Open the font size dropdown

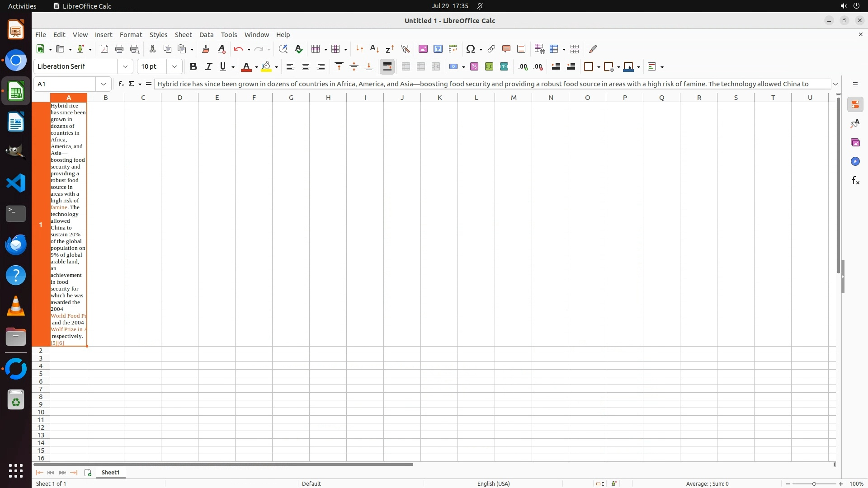pos(175,67)
